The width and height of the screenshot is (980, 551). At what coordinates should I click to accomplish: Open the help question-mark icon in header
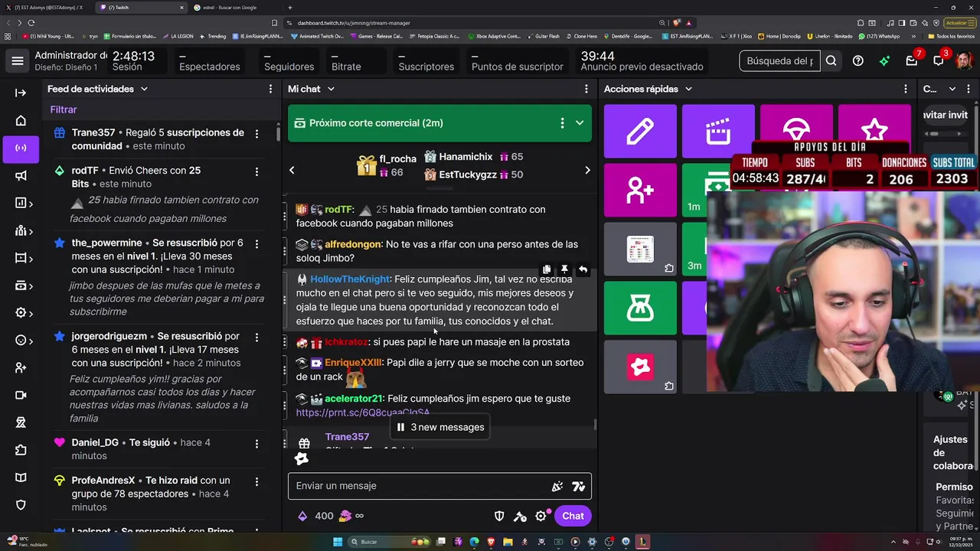(857, 60)
